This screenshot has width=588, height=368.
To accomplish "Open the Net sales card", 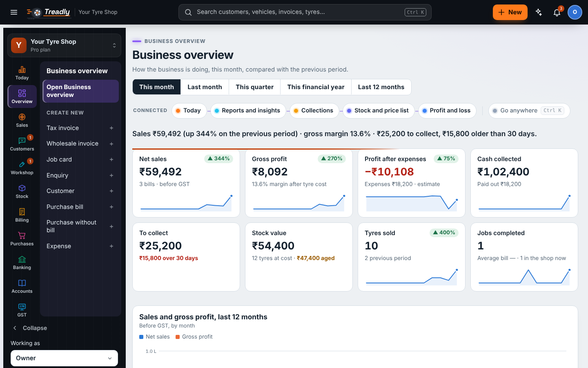I will coord(186,183).
